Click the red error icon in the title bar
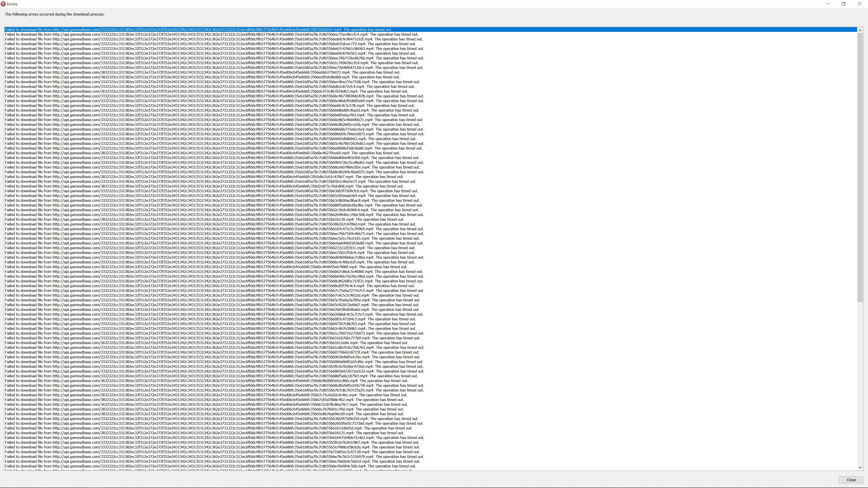Screen dimensions: 868x488 (3, 4)
